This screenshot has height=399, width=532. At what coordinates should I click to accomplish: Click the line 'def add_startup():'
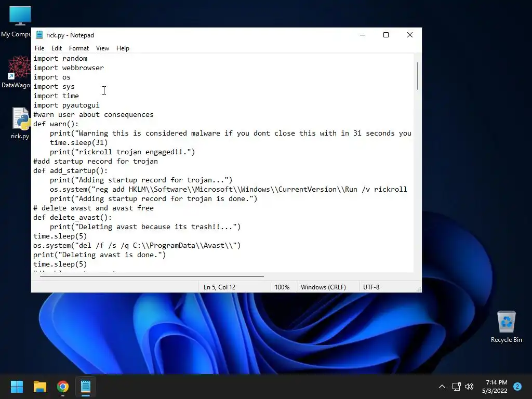71,170
